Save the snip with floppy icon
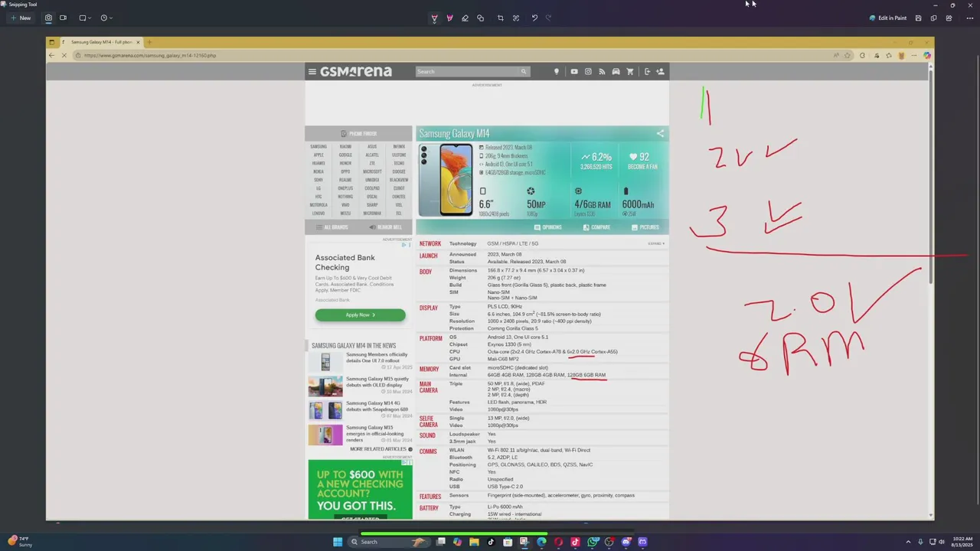980x551 pixels. (x=918, y=18)
